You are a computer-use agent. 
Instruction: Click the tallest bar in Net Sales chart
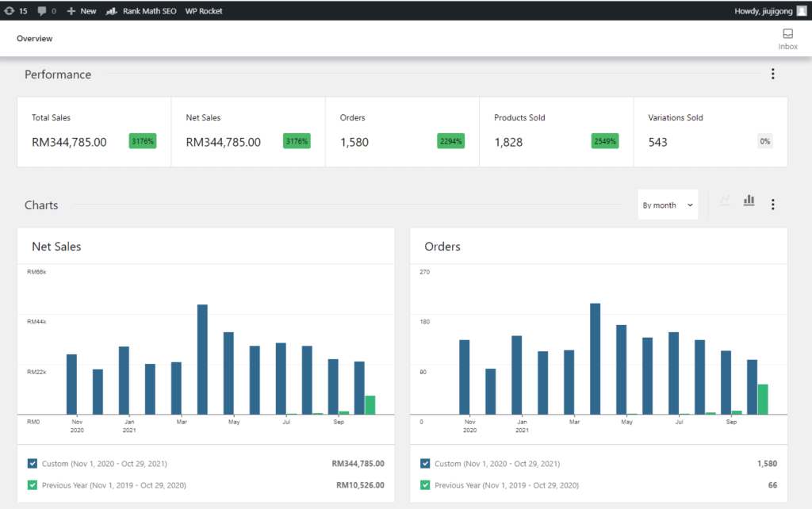pyautogui.click(x=202, y=359)
